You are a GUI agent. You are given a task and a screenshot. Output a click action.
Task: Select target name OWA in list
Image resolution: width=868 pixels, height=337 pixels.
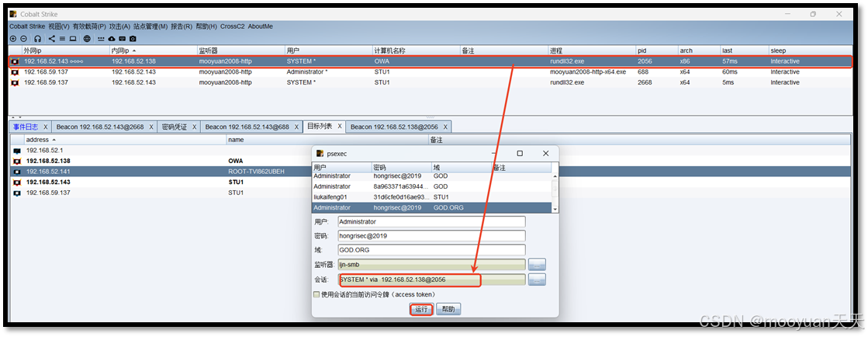[x=235, y=162]
